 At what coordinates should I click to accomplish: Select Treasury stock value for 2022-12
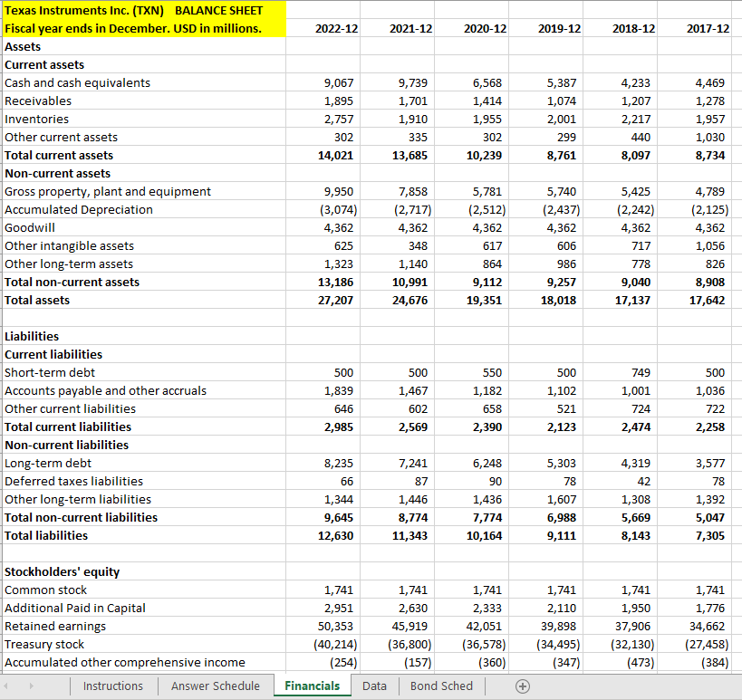click(332, 644)
